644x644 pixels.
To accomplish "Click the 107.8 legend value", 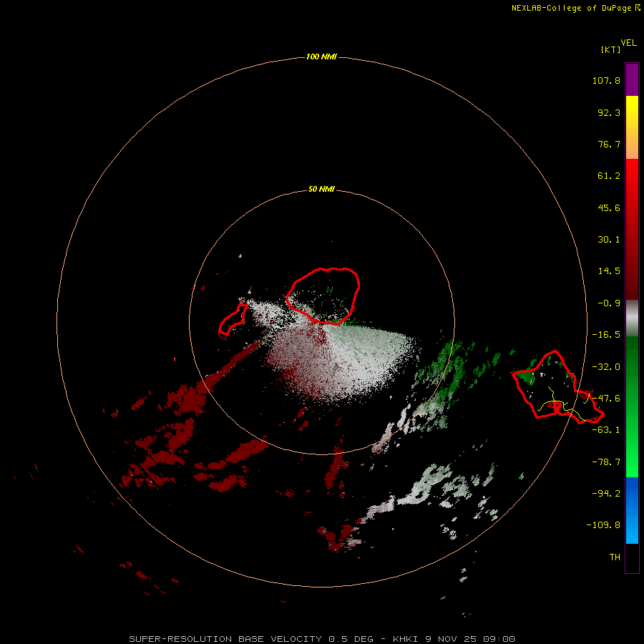I will [x=606, y=80].
